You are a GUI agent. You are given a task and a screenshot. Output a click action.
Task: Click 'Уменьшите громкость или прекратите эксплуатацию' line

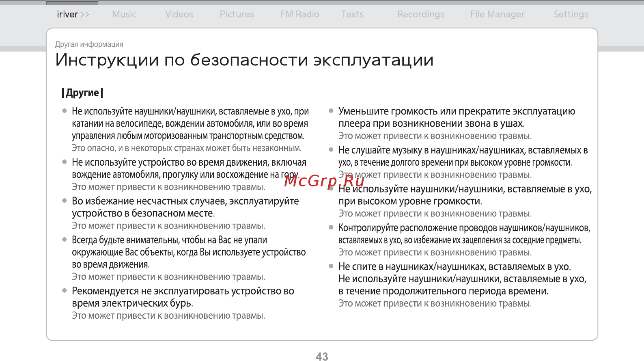457,111
